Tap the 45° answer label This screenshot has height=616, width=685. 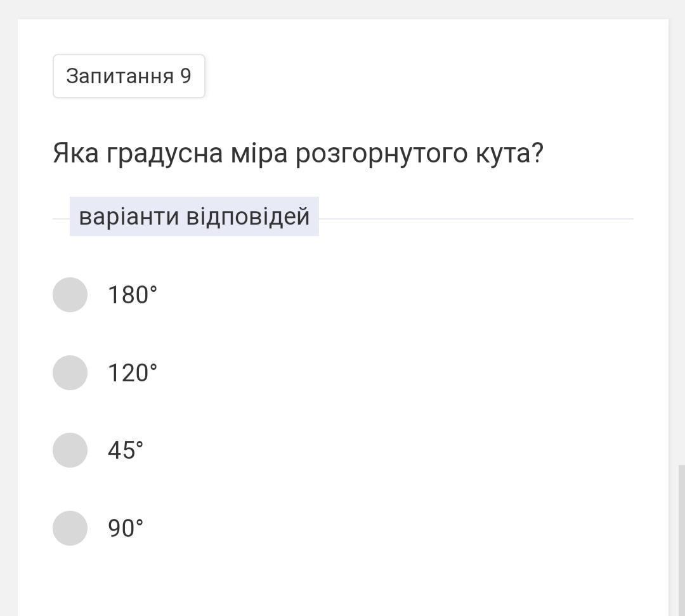tap(126, 450)
